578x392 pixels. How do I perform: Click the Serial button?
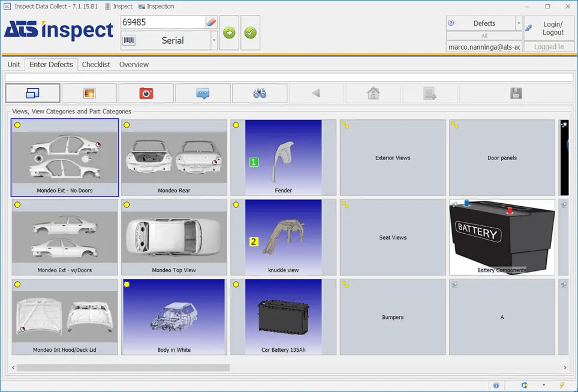click(x=166, y=40)
